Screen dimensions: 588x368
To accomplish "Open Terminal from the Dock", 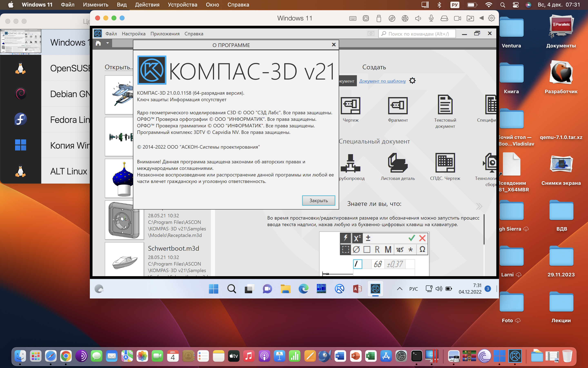I will point(416,356).
